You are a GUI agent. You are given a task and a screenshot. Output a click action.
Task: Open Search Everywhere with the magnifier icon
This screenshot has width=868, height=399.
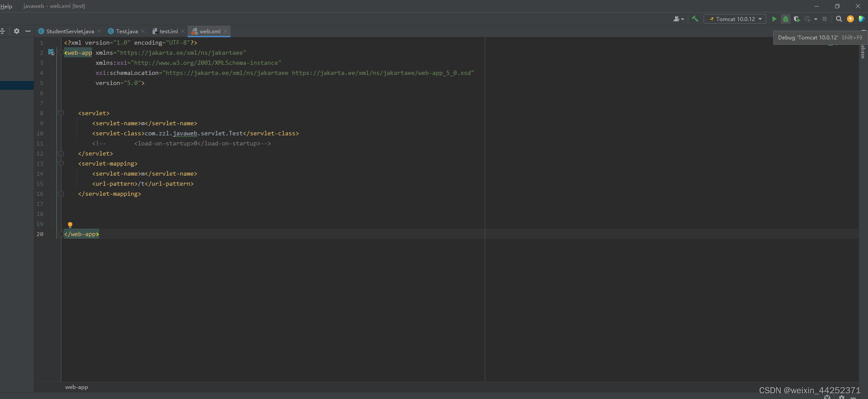point(839,19)
